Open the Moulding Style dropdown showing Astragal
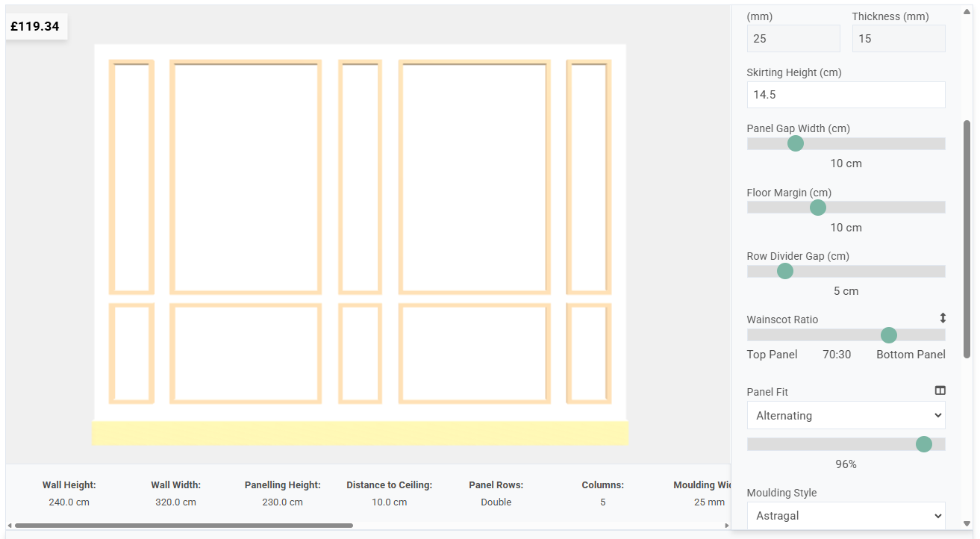 coord(846,515)
